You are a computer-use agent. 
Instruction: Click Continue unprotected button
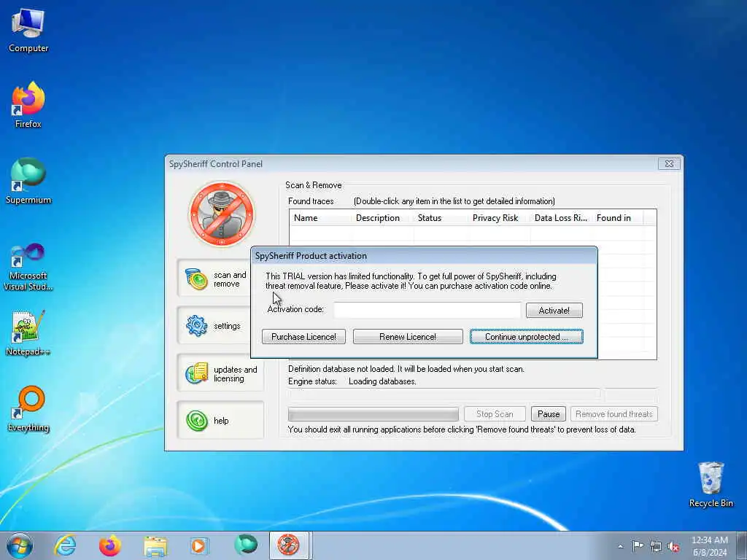[527, 337]
